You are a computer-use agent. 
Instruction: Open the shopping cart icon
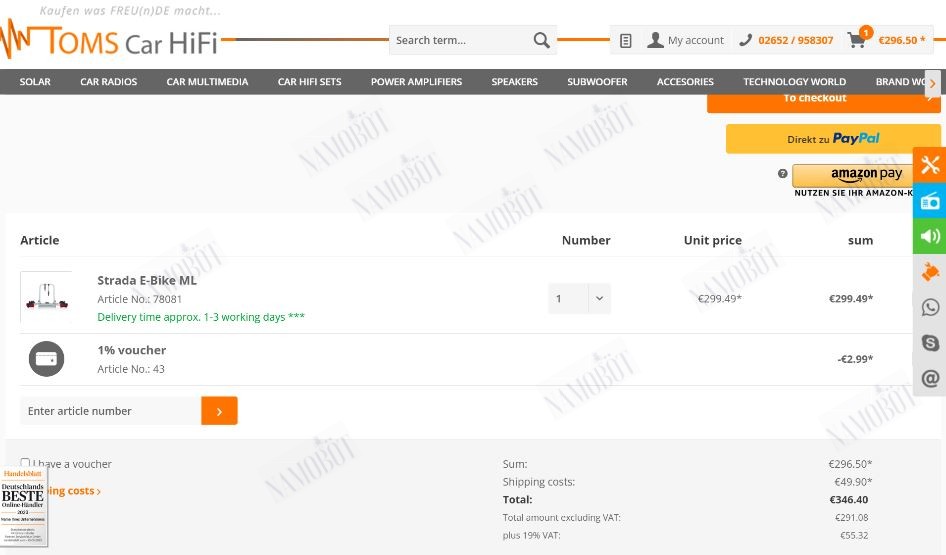[x=857, y=40]
